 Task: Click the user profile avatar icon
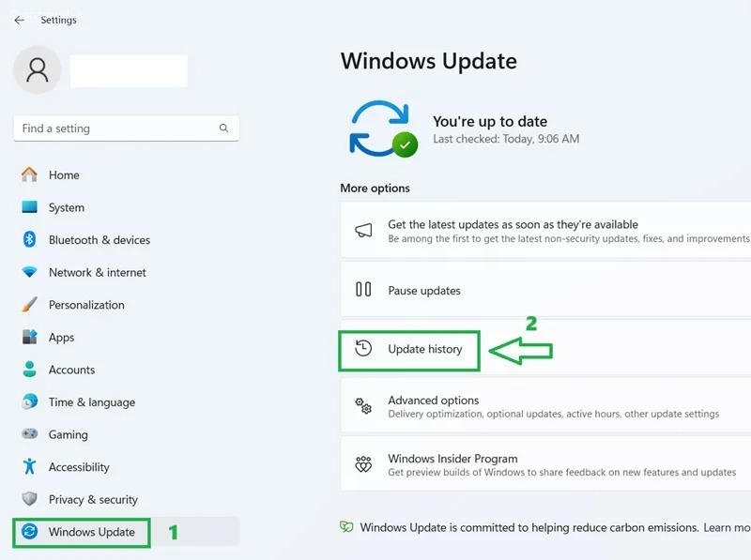tap(38, 69)
